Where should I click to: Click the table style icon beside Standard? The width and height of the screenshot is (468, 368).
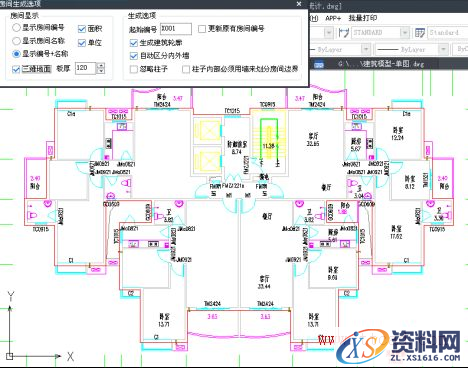[x=420, y=33]
